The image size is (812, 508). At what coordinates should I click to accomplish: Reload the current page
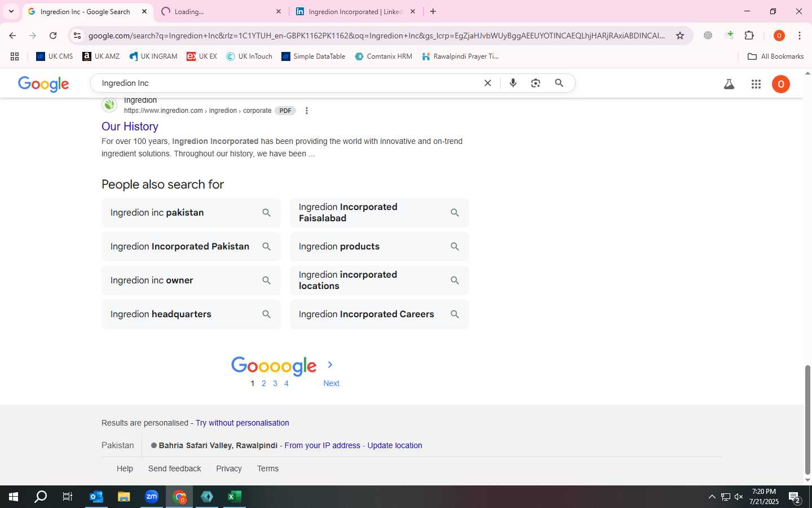point(53,36)
